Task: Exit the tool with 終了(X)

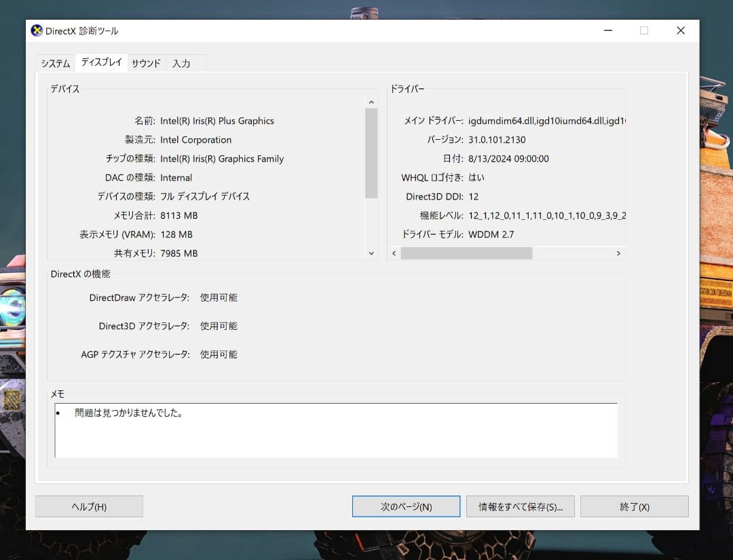Action: (x=634, y=506)
